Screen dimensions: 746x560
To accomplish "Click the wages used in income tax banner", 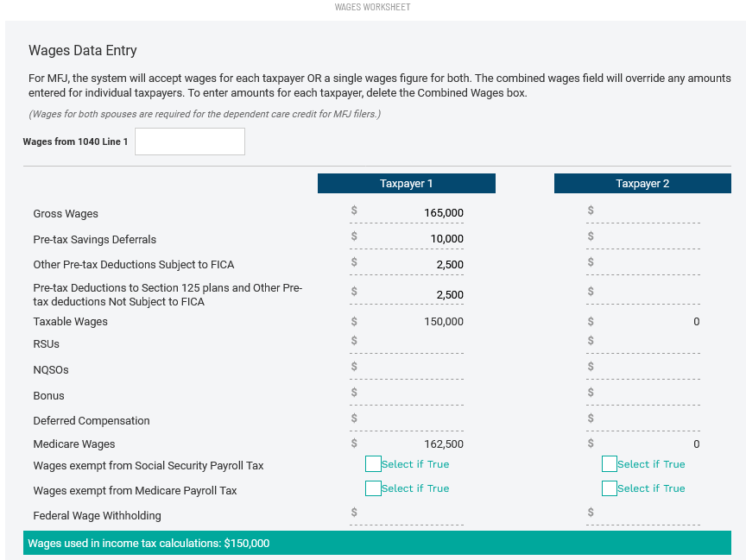I will point(373,543).
